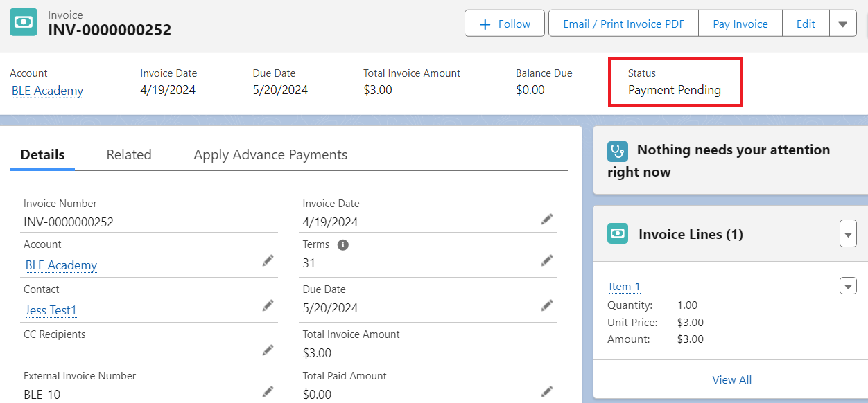The width and height of the screenshot is (868, 403).
Task: Click pencil icon to edit Account field
Action: coord(268,260)
